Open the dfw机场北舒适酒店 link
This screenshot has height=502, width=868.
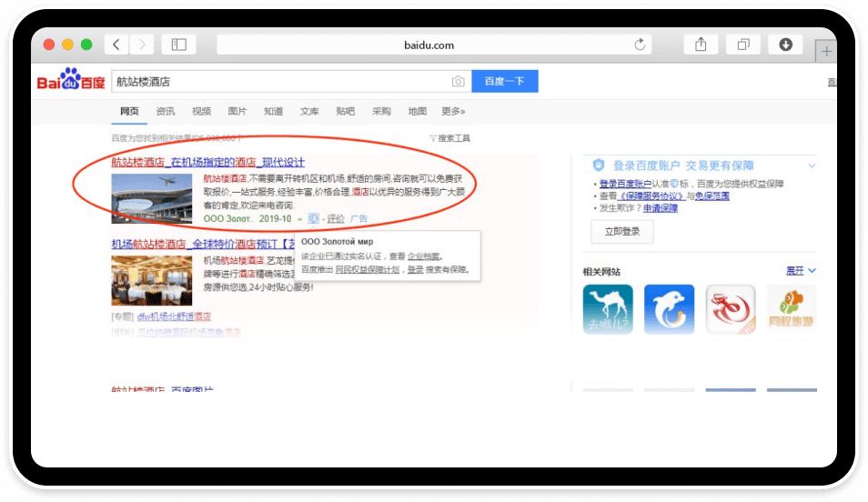pos(174,316)
